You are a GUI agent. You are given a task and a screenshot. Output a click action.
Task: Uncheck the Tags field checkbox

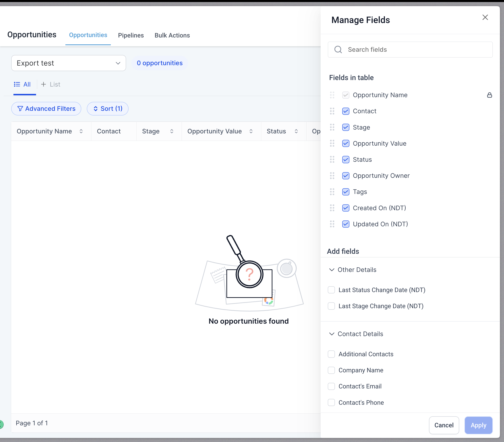(x=346, y=192)
